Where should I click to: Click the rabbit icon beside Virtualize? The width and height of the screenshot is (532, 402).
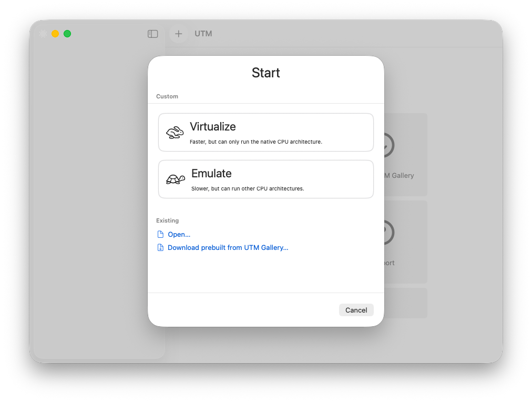point(175,132)
